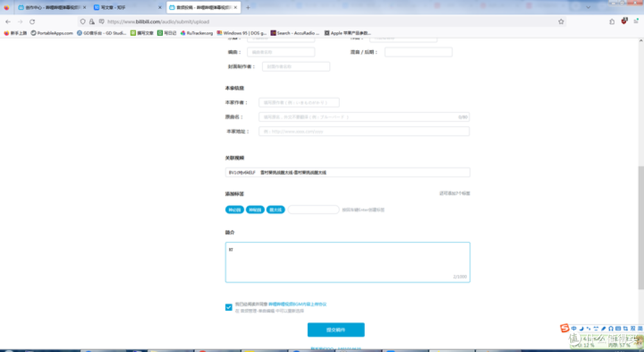Open the Sogou soft keyboard icon
This screenshot has height=352, width=644.
[x=618, y=329]
